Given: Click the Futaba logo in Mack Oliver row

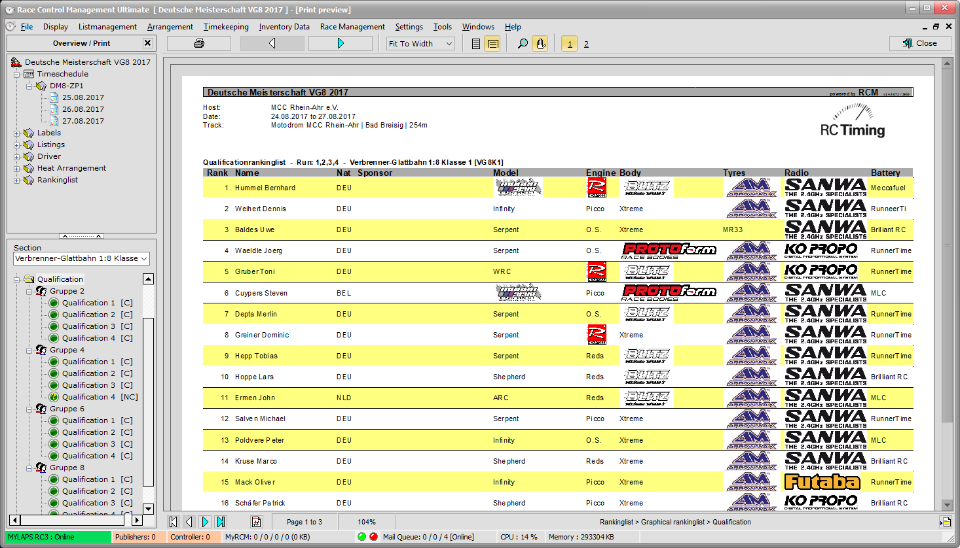Looking at the screenshot, I should point(822,482).
